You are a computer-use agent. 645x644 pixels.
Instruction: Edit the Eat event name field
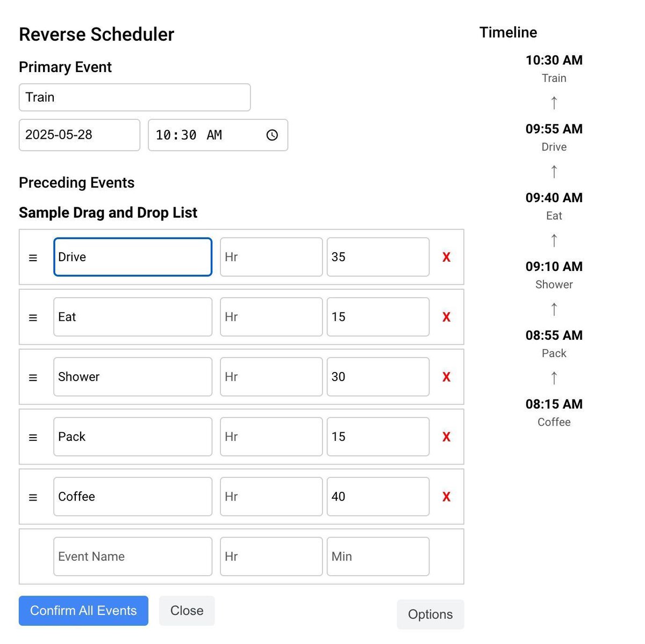click(133, 317)
